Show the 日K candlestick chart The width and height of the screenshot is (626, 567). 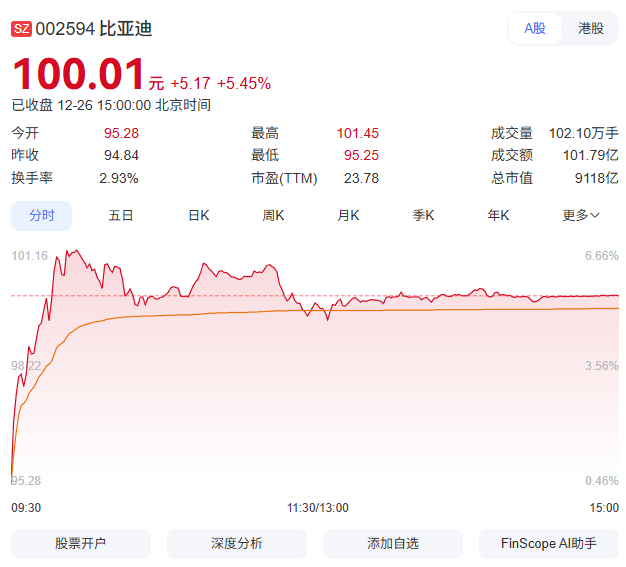click(x=199, y=215)
